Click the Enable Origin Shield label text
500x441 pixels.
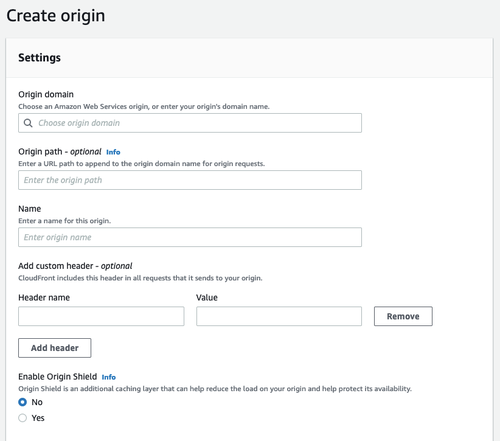pos(57,377)
